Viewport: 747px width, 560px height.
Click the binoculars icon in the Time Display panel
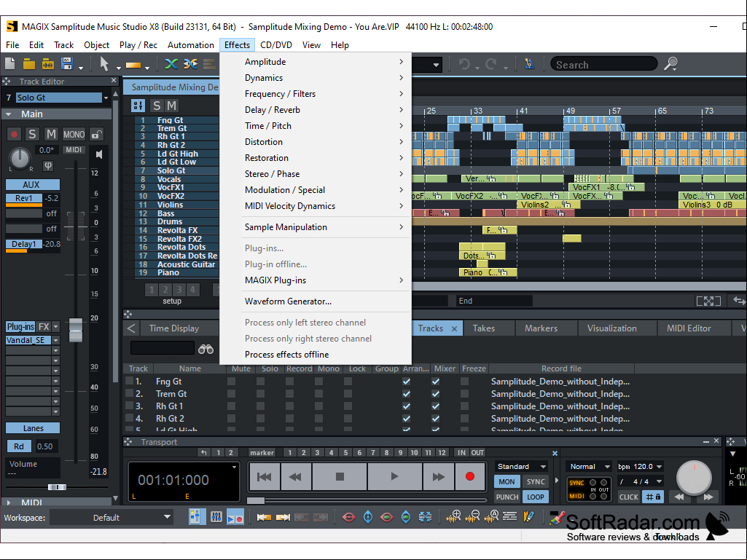click(x=206, y=350)
